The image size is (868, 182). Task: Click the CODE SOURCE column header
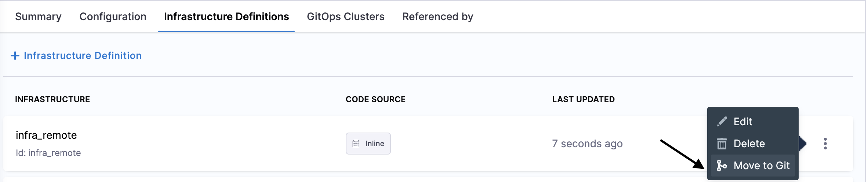[375, 99]
